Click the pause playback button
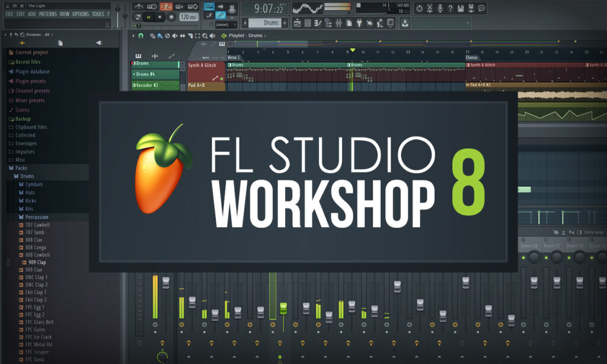The width and height of the screenshot is (607, 364). coord(149,17)
